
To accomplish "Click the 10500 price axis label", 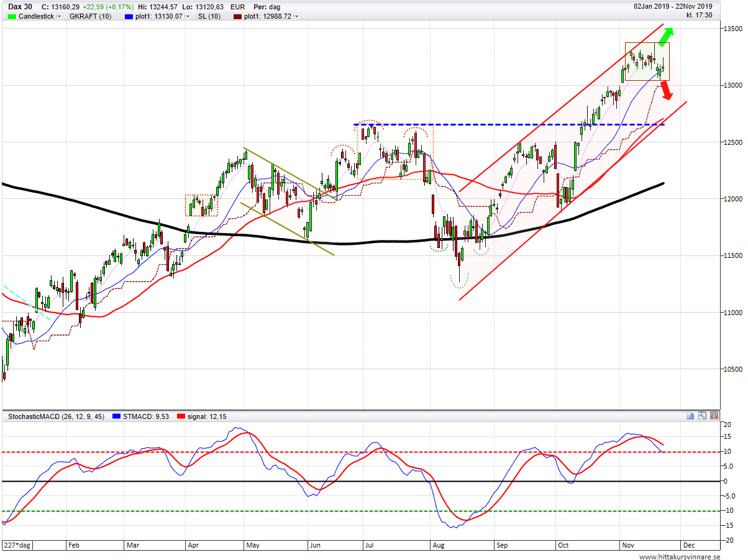I will (x=734, y=369).
